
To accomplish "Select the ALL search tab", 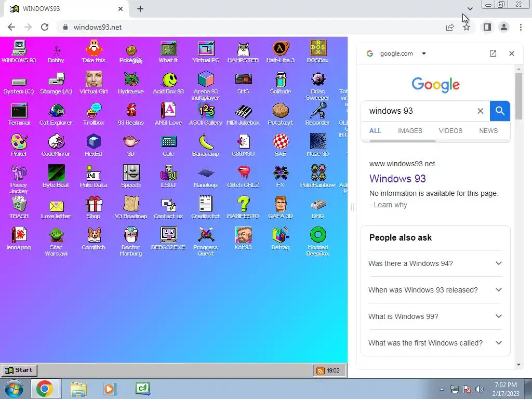I will click(375, 130).
